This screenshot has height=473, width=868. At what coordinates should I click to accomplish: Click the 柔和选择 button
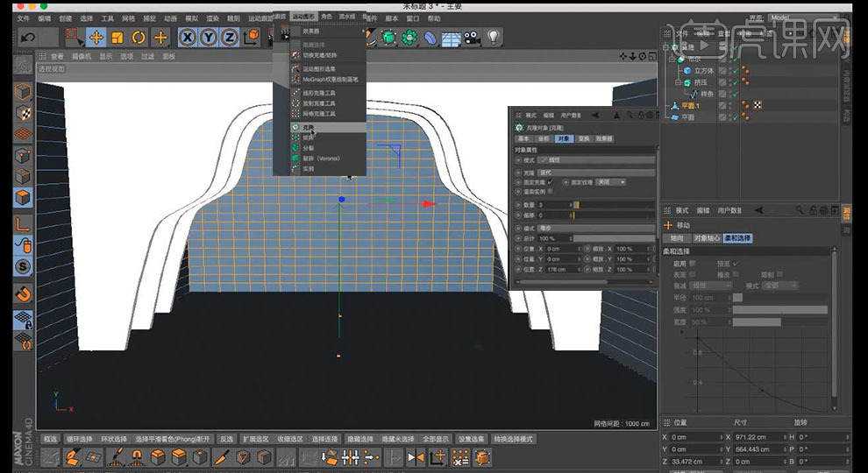pos(737,238)
